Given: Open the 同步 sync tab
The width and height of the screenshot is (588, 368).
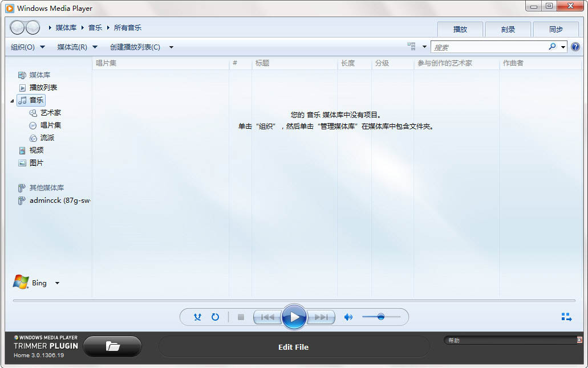Looking at the screenshot, I should (x=555, y=29).
